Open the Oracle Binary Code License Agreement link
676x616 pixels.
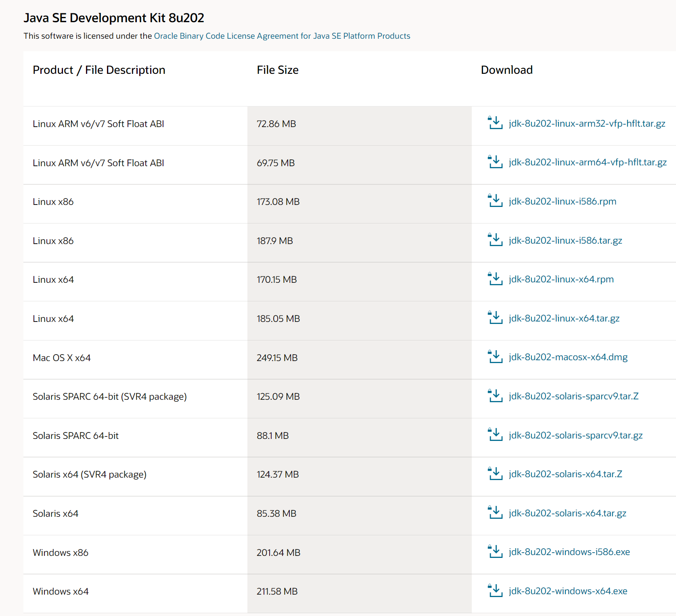[x=282, y=36]
